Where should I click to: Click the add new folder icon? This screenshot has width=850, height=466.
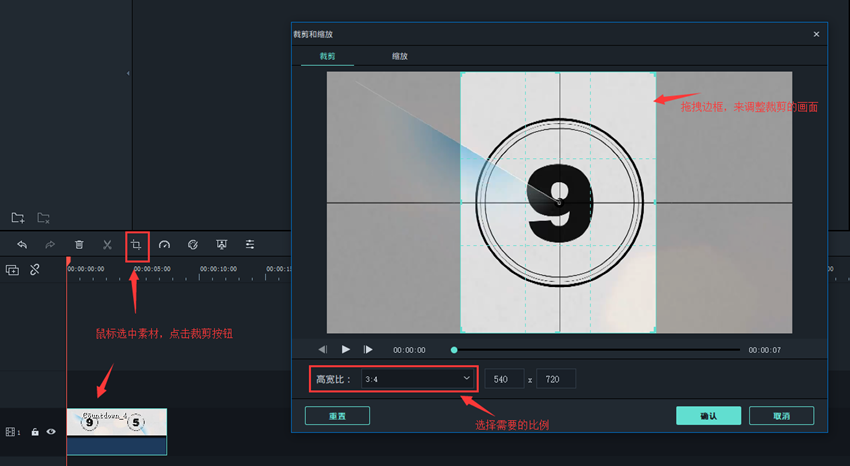18,218
